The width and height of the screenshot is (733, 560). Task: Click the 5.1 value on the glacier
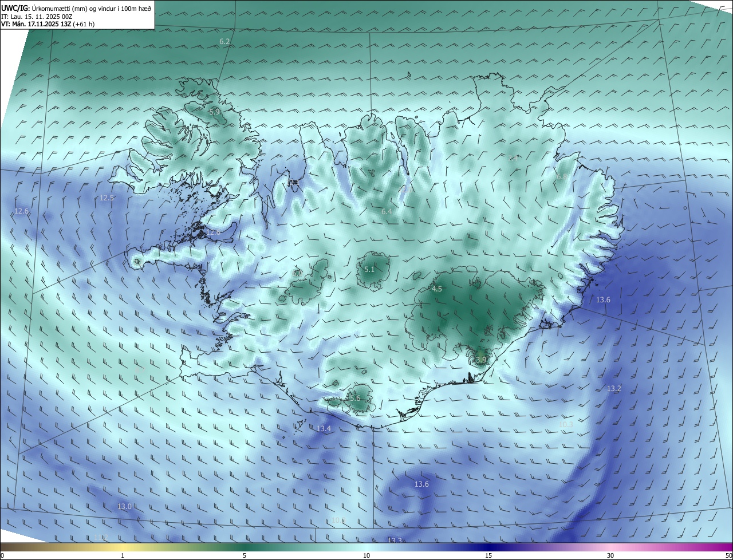[x=369, y=270]
